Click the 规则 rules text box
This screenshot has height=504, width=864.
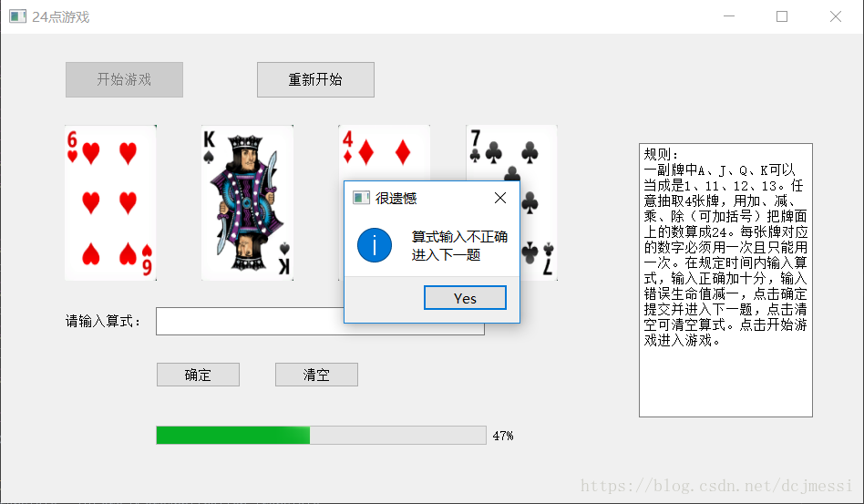pyautogui.click(x=725, y=280)
